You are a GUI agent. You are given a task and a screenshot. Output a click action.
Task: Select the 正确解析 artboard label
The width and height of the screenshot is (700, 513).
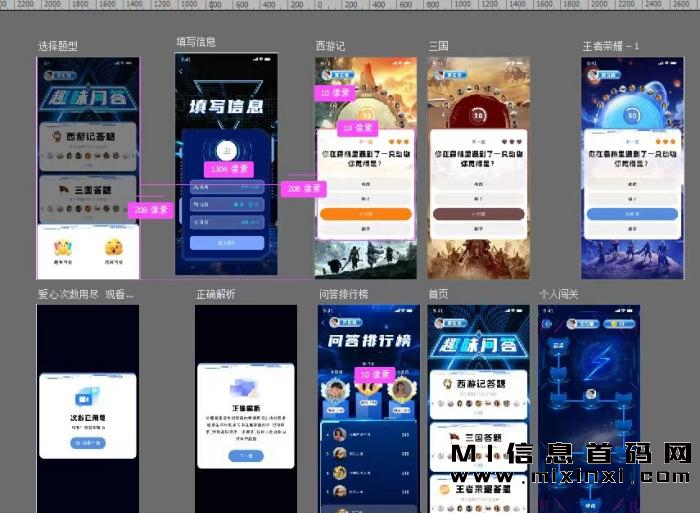(x=216, y=294)
